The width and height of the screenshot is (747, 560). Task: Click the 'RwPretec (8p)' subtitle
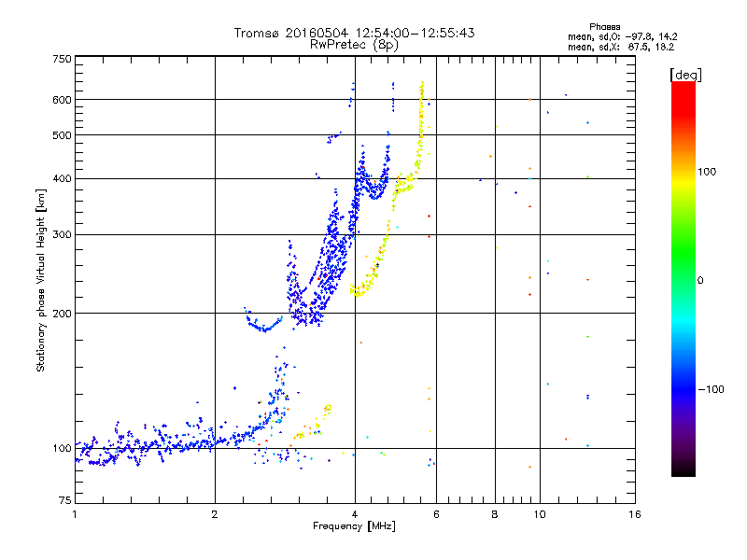point(354,45)
